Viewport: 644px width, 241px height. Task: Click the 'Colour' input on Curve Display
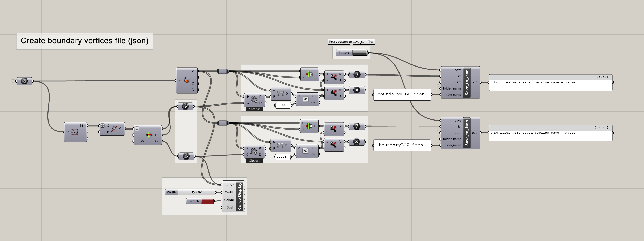229,200
